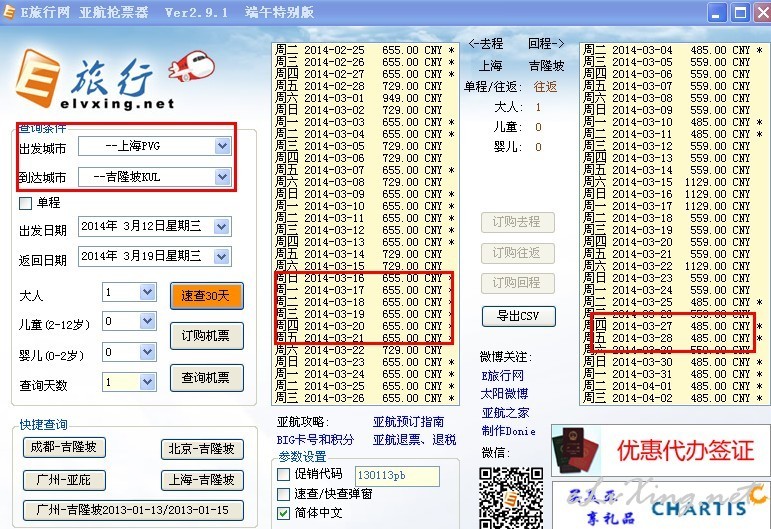Select return row 2014-03-10 485.00 CNY

click(x=673, y=122)
